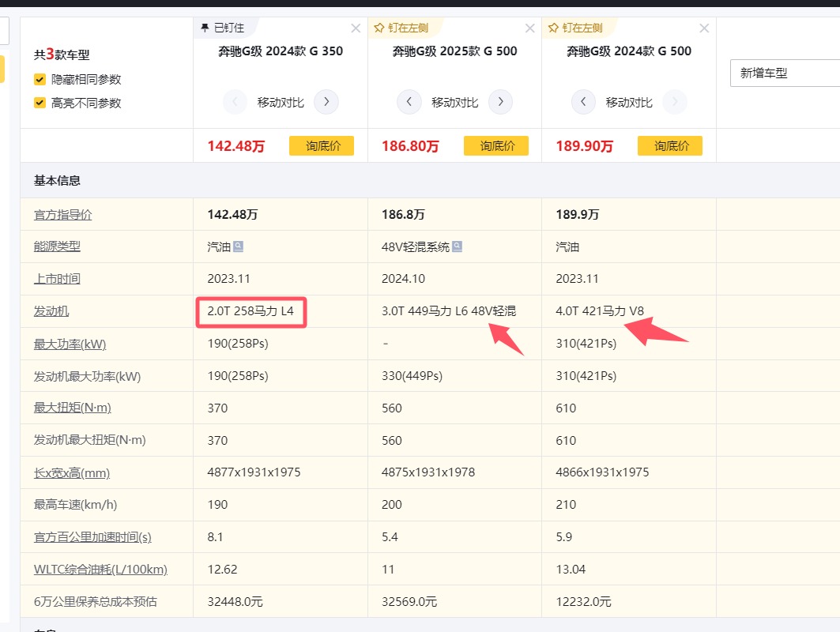Move G 350 column right with arrow
The height and width of the screenshot is (632, 840).
(326, 102)
